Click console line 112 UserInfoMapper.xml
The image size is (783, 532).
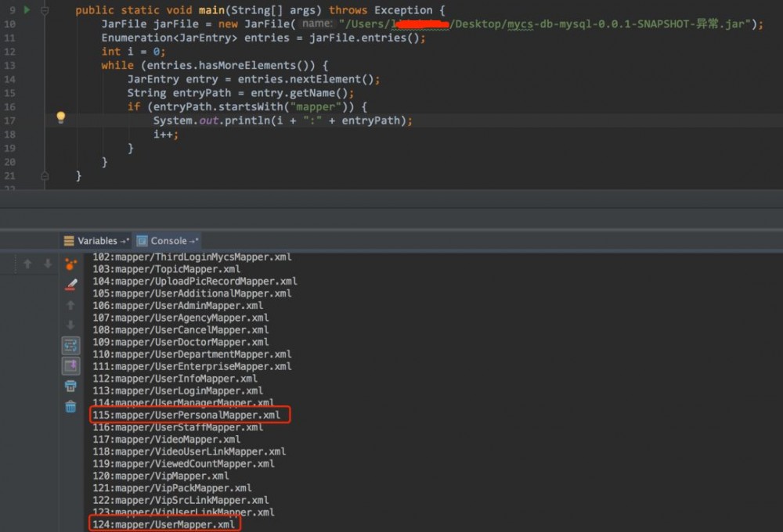(175, 379)
